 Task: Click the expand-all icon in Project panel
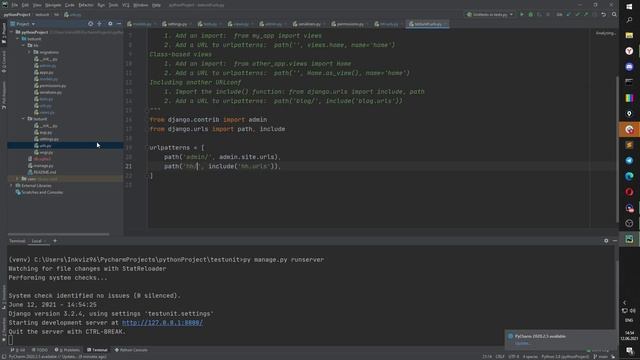(x=100, y=24)
